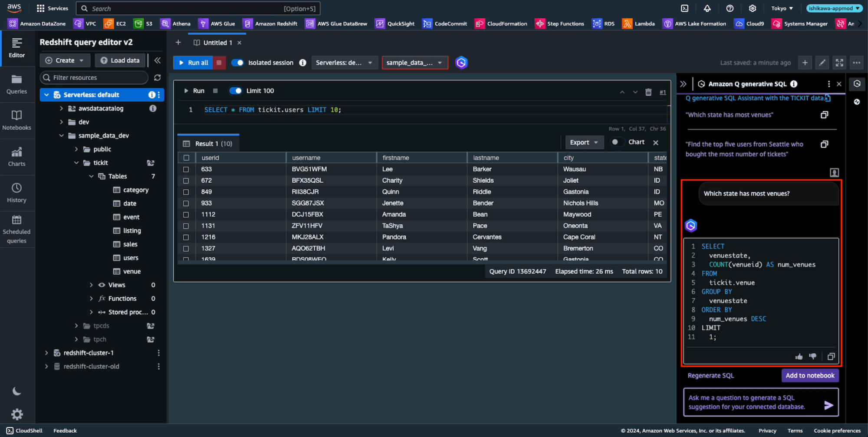Viewport: 868px width, 437px height.
Task: Check the row for userid 633
Action: pos(186,169)
